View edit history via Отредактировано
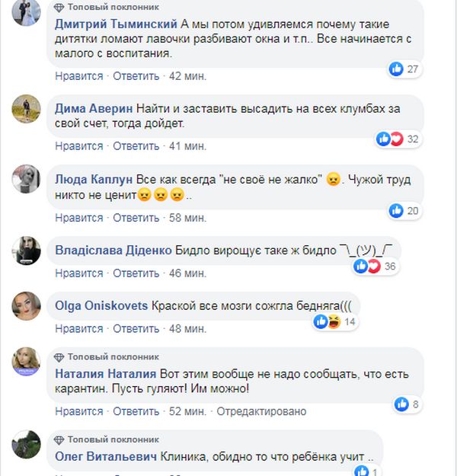 (x=261, y=411)
